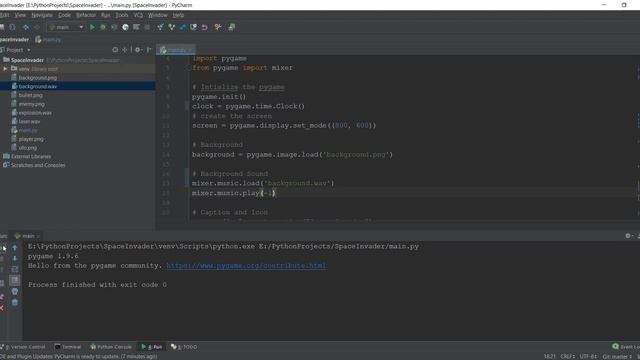Hide the Project tool window
The image size is (640, 360).
click(149, 50)
